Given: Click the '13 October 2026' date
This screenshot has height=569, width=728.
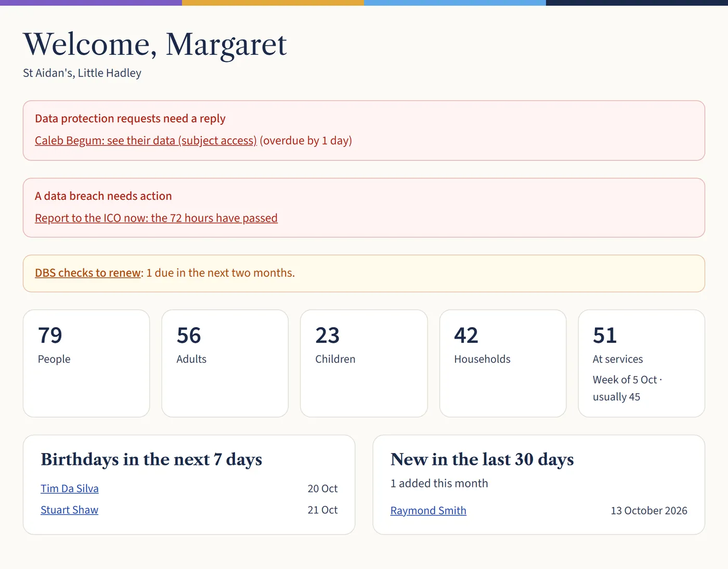Looking at the screenshot, I should (x=649, y=511).
